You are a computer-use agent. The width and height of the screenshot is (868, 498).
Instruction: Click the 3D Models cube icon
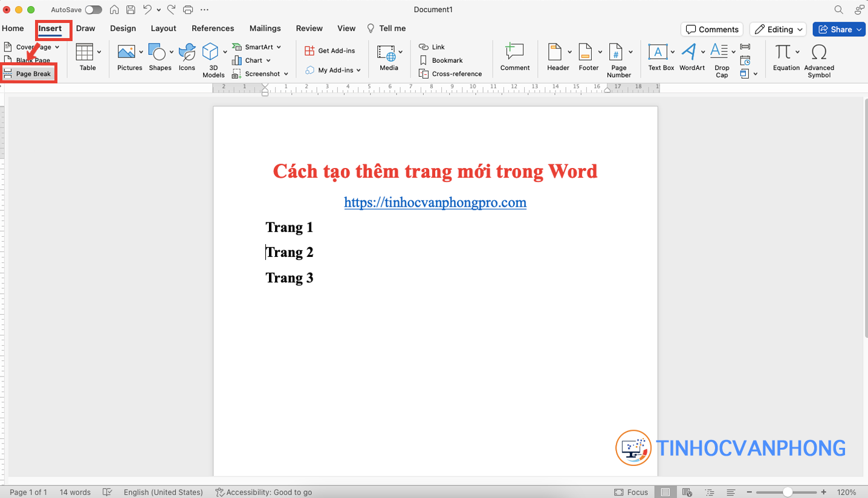tap(210, 51)
